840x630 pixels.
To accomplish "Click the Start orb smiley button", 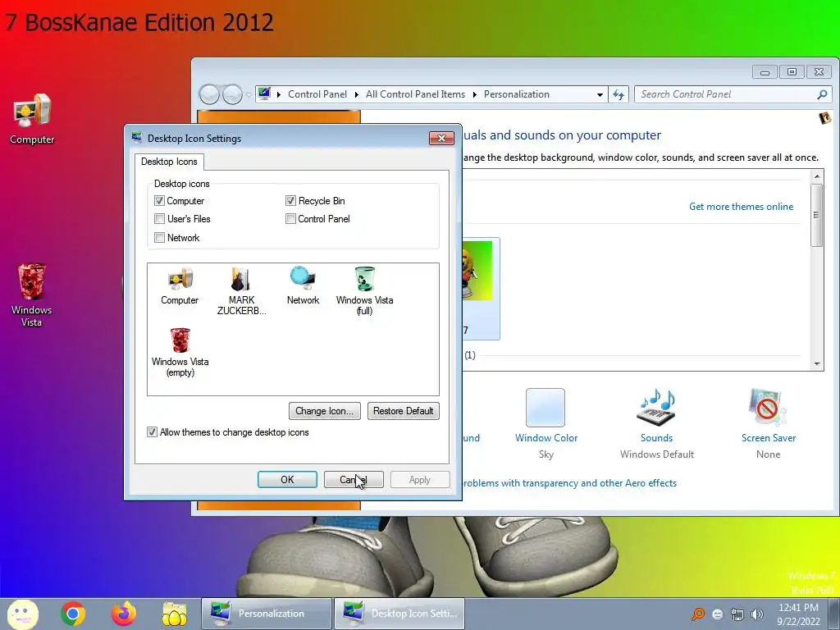I will 22,614.
